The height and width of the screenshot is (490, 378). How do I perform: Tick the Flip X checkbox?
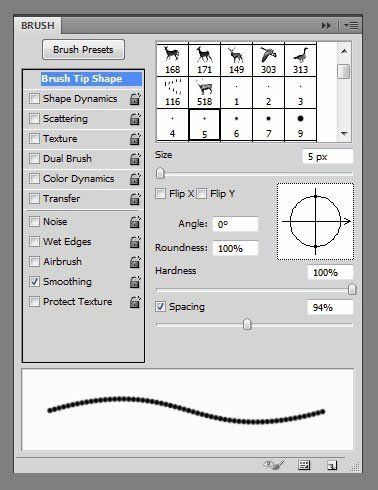160,193
